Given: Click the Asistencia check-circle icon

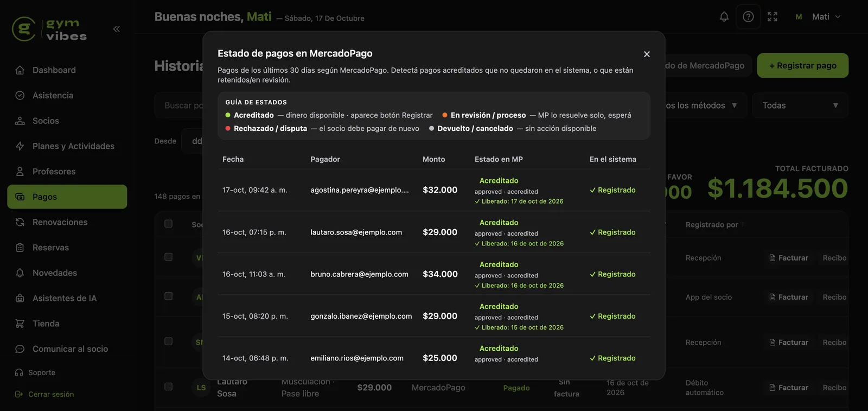Looking at the screenshot, I should [20, 96].
